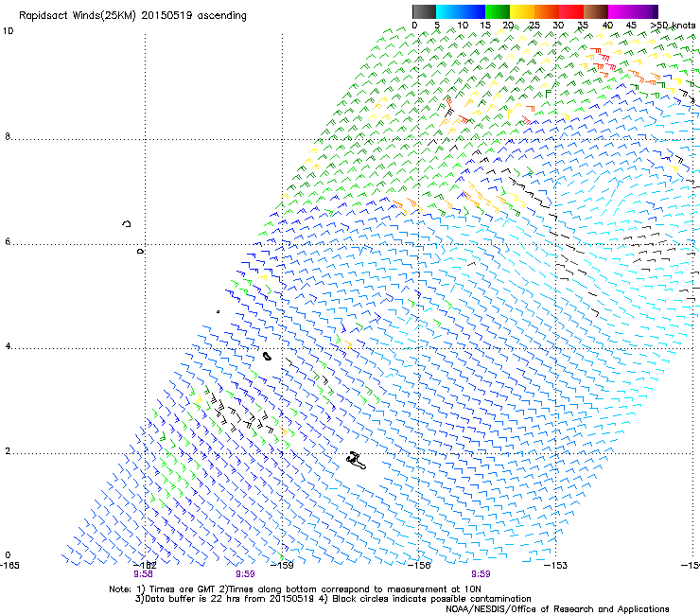
Task: Click the purple '9:59' time stamp between -156 and -153
Action: [481, 574]
